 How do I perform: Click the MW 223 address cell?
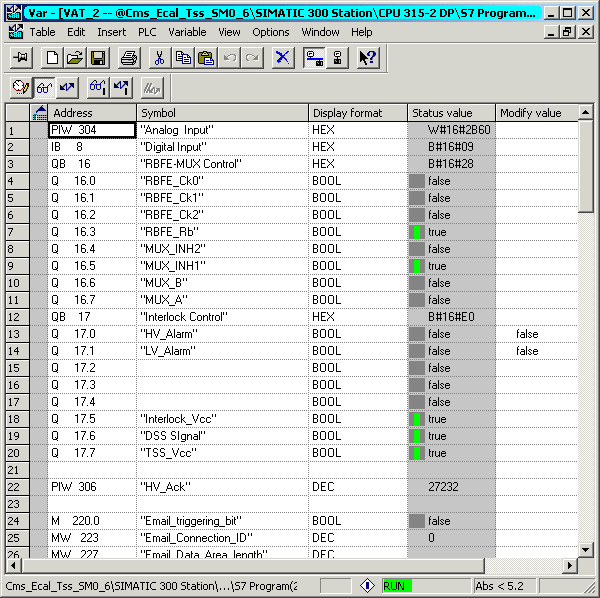[x=92, y=538]
